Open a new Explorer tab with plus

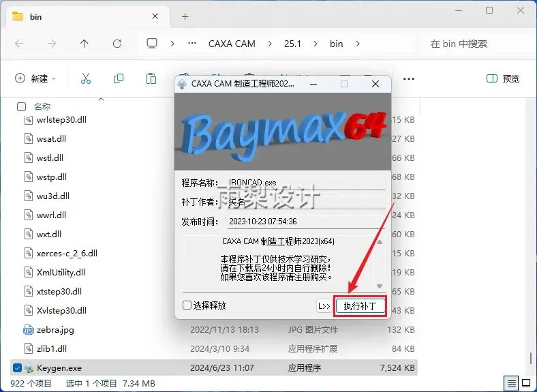pyautogui.click(x=185, y=17)
